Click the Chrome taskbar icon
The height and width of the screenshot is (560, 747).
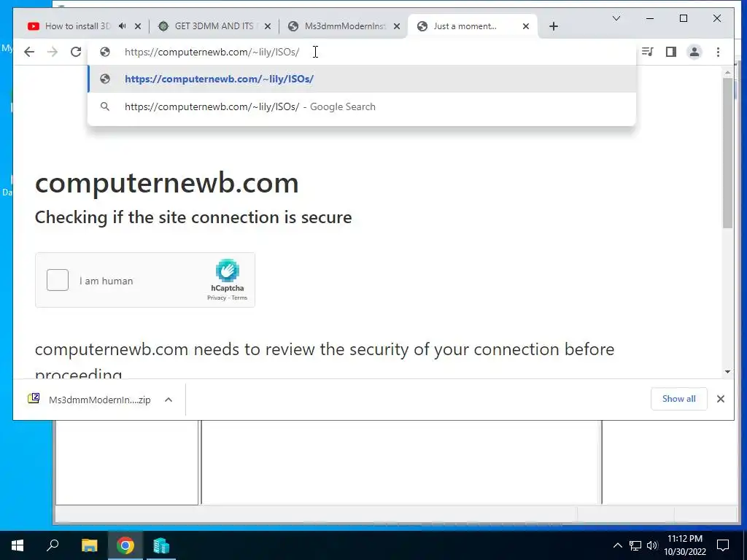tap(125, 545)
